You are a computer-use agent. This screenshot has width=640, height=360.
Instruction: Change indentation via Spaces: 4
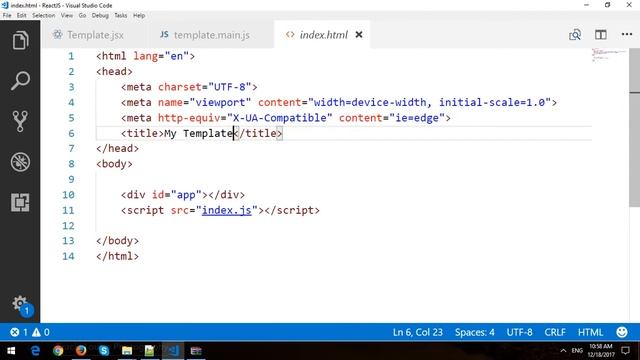point(474,332)
